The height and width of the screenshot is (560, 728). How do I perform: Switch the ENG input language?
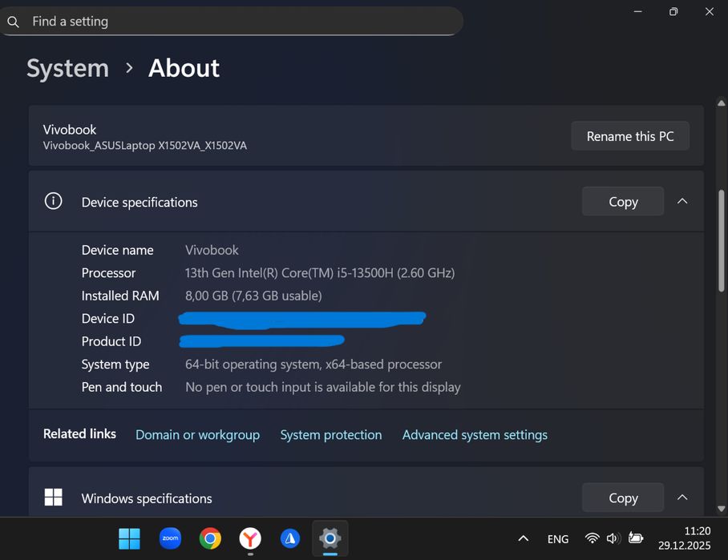tap(557, 539)
